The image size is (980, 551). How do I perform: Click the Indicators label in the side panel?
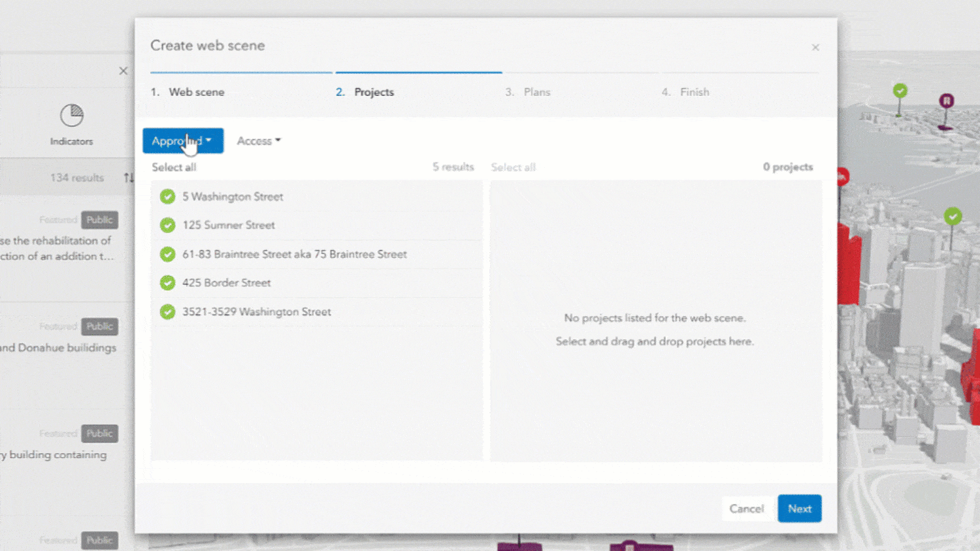(72, 141)
